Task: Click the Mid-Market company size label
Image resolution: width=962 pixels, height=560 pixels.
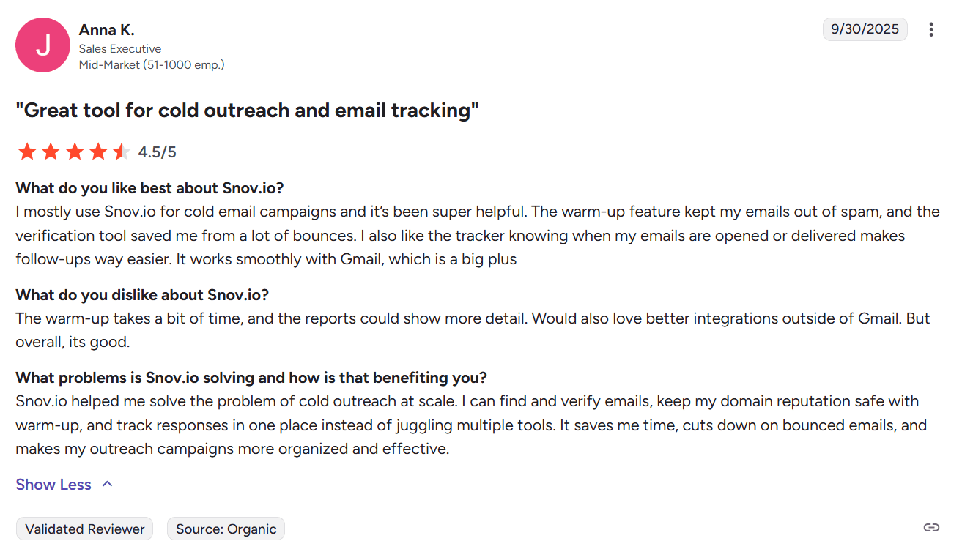Action: coord(151,64)
